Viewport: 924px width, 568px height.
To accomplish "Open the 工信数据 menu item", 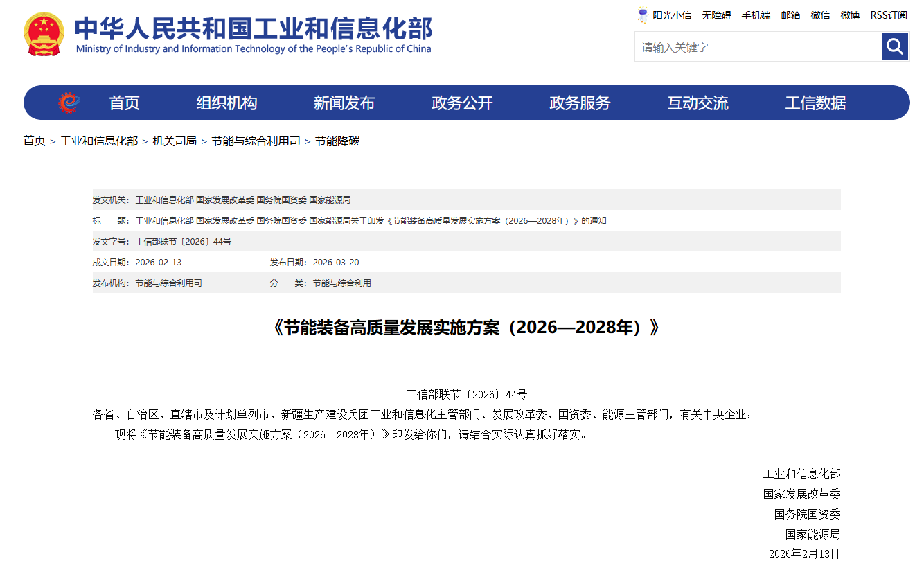I will tap(815, 103).
